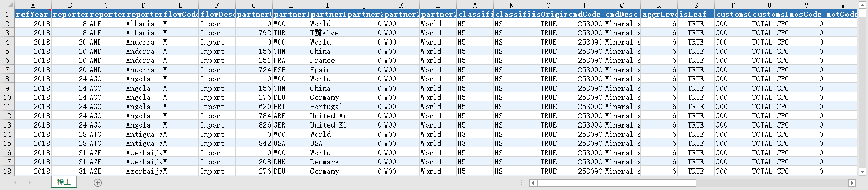
Task: Click the cmdDesc header cell
Action: [622, 14]
